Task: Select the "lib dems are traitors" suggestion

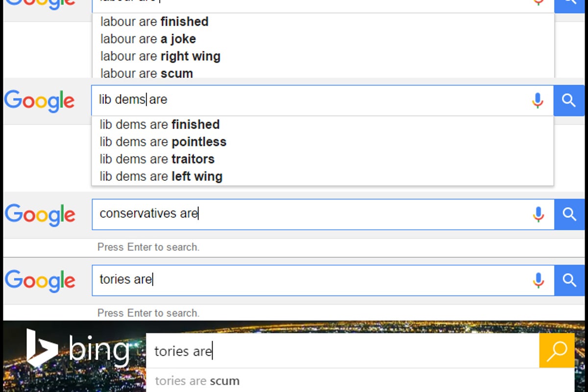Action: [x=157, y=159]
